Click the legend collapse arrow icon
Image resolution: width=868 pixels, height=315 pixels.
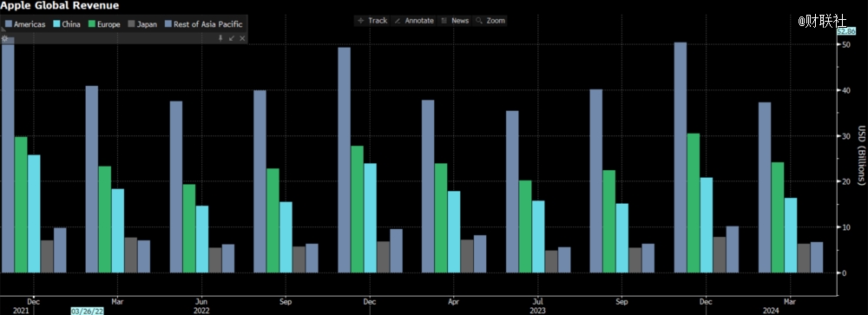click(232, 38)
